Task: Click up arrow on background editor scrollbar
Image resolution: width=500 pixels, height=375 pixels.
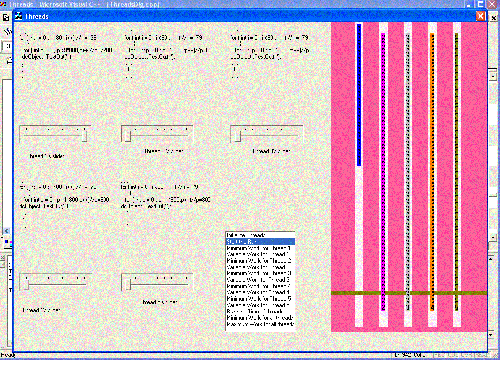Action: pos(493,76)
